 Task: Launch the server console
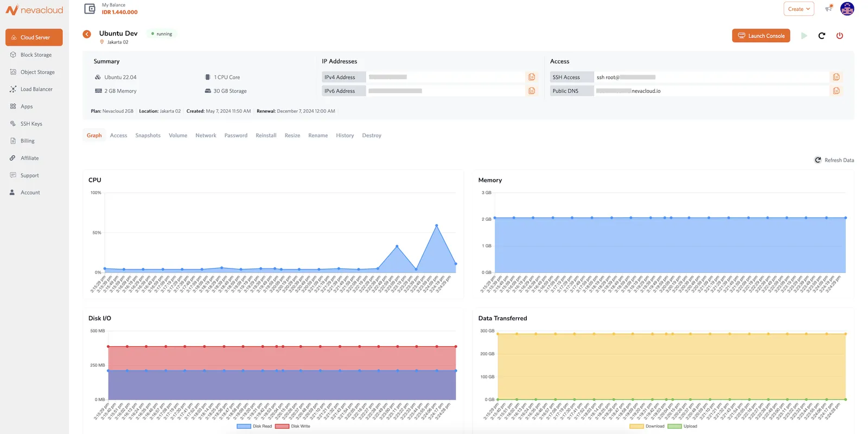[761, 36]
